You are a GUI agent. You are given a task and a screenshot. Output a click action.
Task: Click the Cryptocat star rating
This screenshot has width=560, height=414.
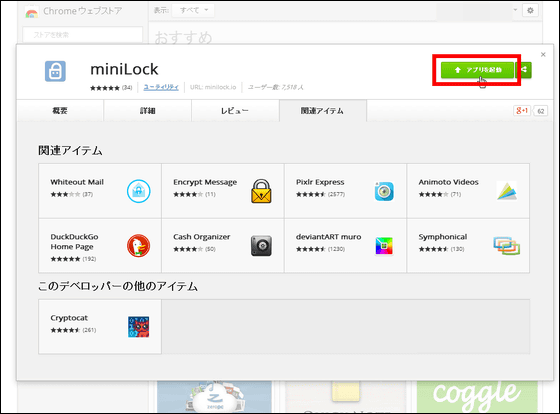(x=65, y=330)
